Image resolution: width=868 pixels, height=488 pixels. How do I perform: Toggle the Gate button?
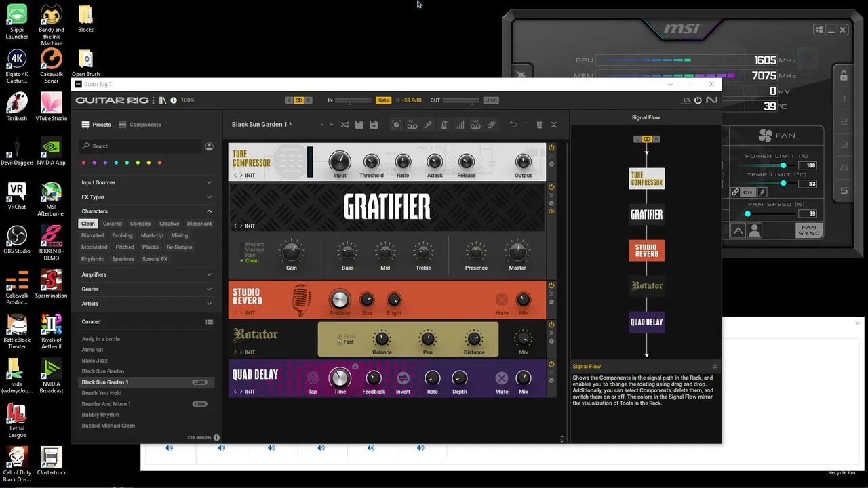tap(384, 100)
